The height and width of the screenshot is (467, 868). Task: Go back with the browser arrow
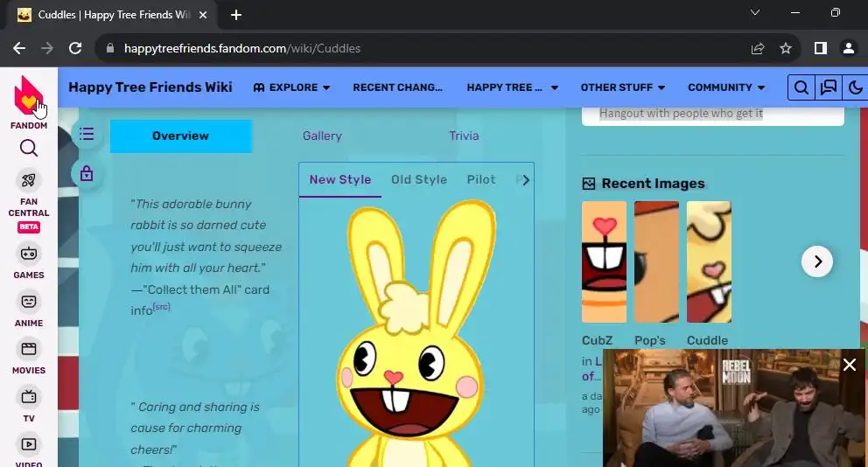coord(19,49)
